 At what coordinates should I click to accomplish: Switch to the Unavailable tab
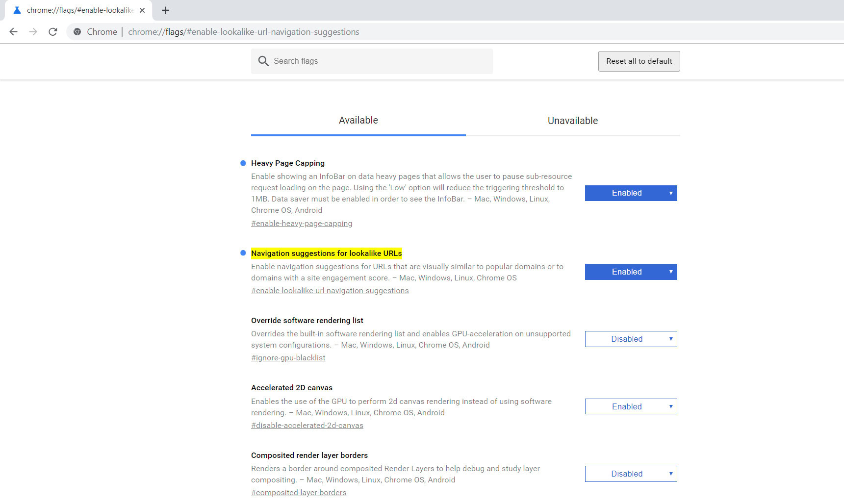click(572, 121)
